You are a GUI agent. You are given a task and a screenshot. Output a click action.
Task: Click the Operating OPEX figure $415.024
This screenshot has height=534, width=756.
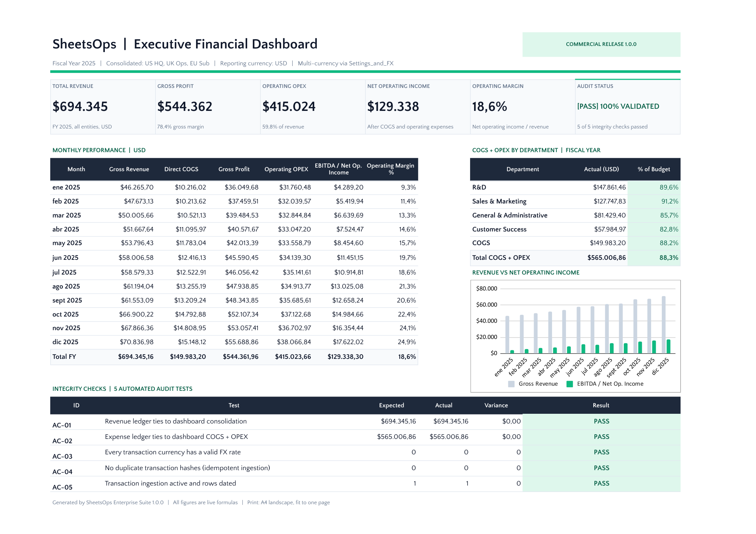coord(289,107)
